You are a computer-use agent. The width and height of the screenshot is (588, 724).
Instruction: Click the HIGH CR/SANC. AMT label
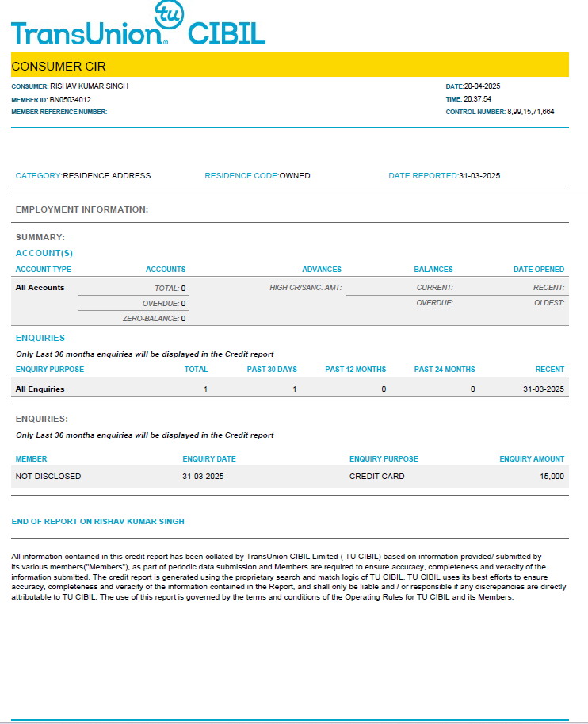pos(306,288)
